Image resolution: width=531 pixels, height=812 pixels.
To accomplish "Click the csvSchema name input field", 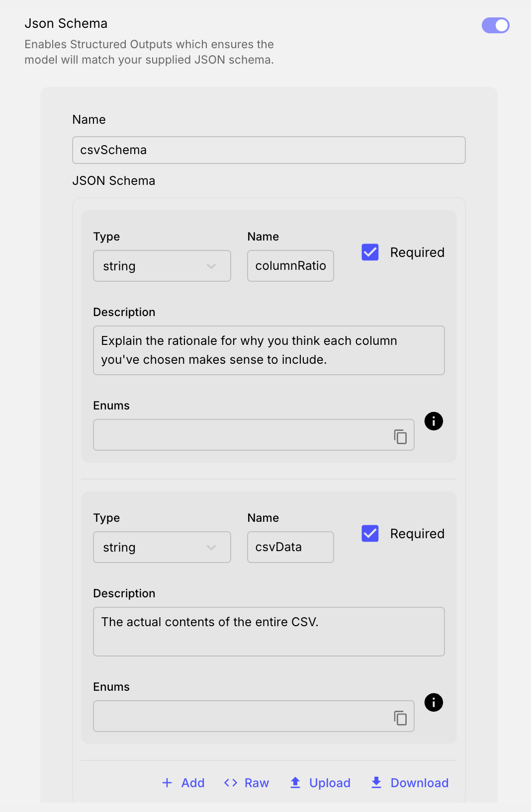I will (x=268, y=150).
